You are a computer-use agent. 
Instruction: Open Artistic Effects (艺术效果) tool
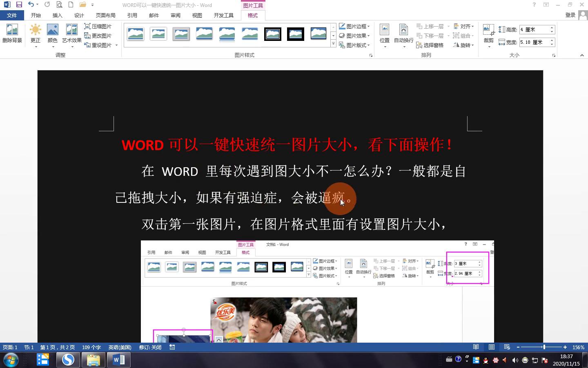pyautogui.click(x=72, y=34)
